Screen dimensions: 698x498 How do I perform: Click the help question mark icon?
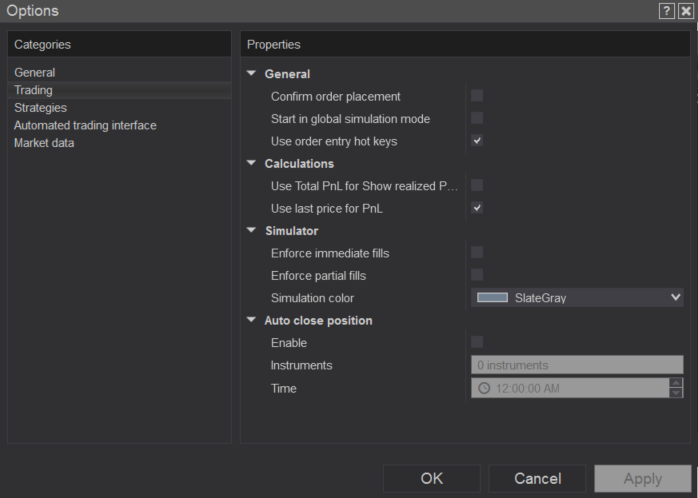tap(666, 10)
